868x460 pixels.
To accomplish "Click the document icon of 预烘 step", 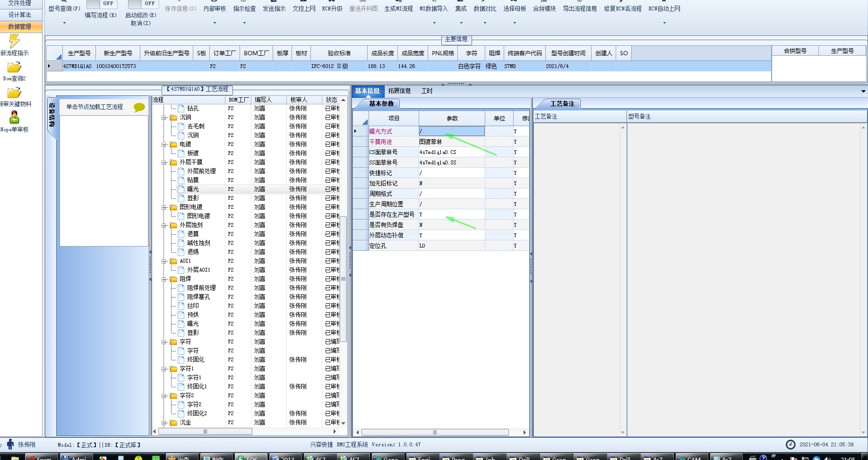I will [181, 315].
